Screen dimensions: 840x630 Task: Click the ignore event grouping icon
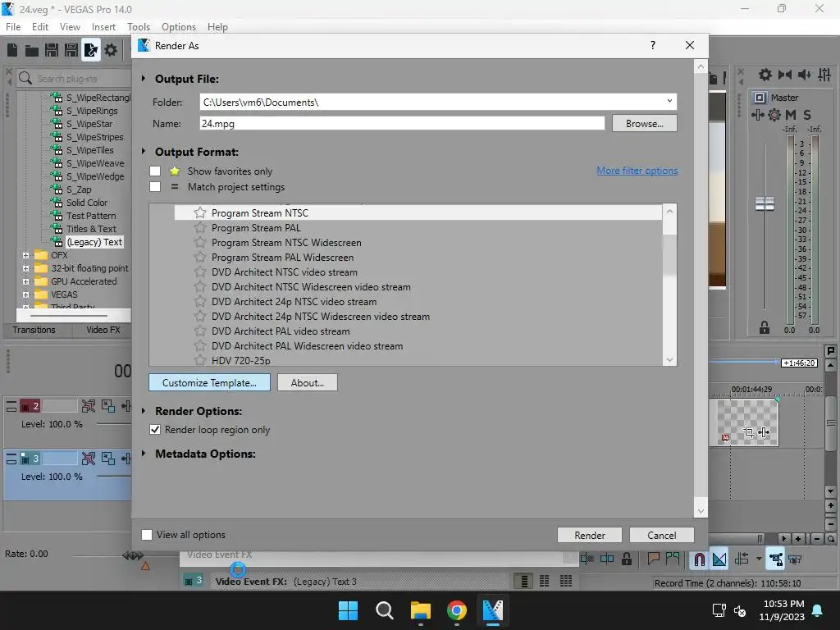pos(795,559)
